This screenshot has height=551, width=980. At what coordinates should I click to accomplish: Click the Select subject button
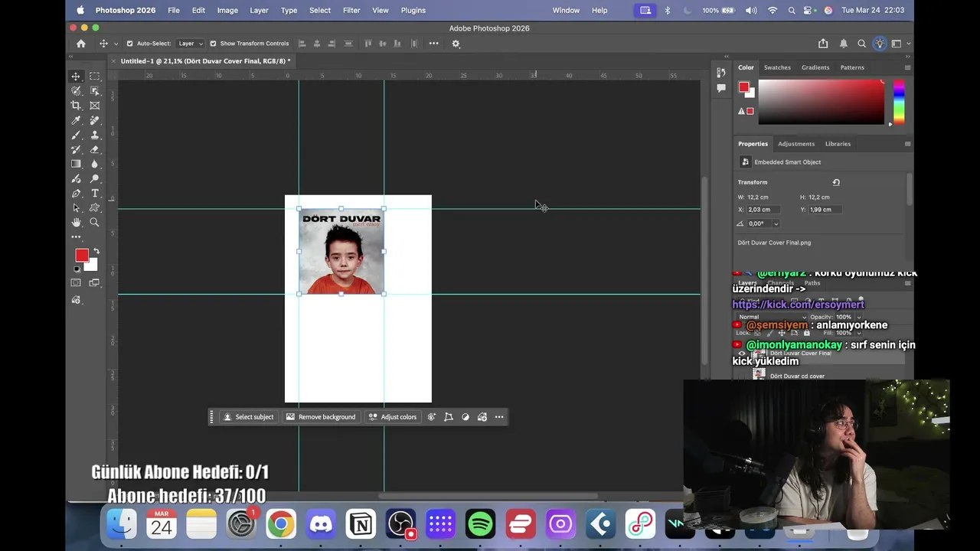pos(248,417)
